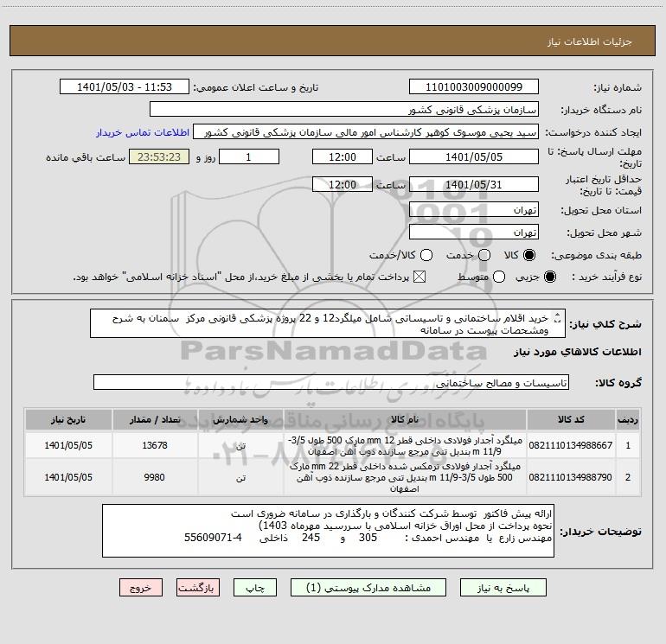Select the کالا radio button
The height and width of the screenshot is (644, 666).
[x=529, y=255]
